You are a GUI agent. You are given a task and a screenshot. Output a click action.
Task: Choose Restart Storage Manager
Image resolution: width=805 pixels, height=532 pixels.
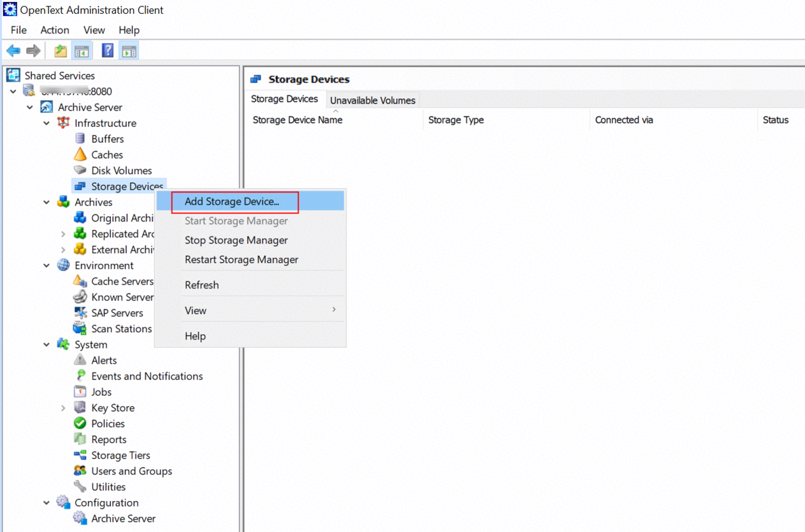[x=250, y=260]
